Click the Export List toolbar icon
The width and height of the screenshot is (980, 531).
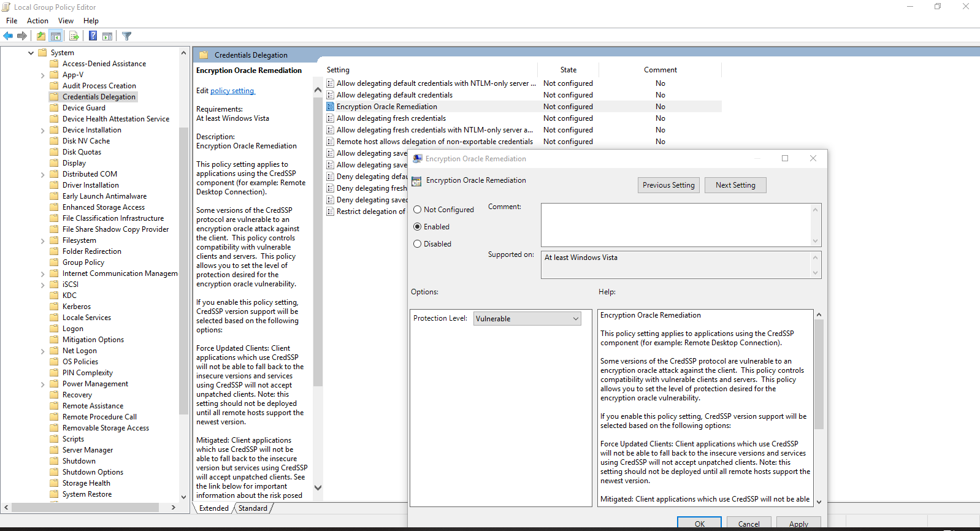pos(74,36)
